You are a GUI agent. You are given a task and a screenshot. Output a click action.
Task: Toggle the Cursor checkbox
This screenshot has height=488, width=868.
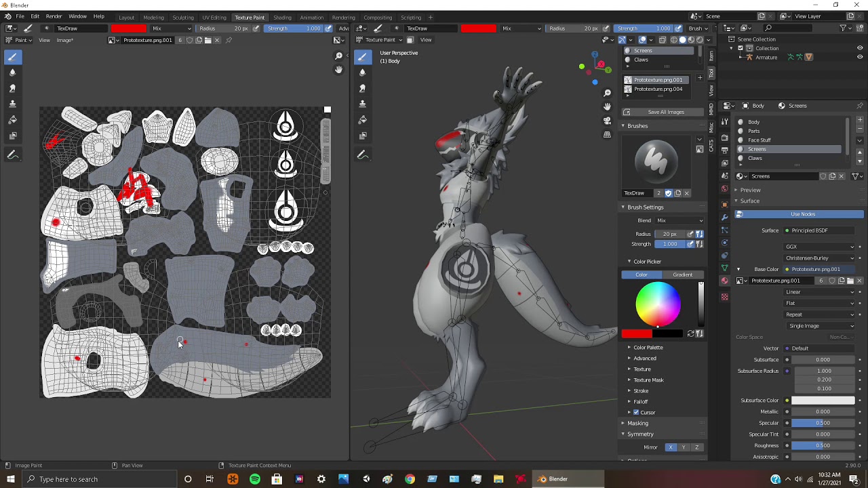tap(636, 412)
